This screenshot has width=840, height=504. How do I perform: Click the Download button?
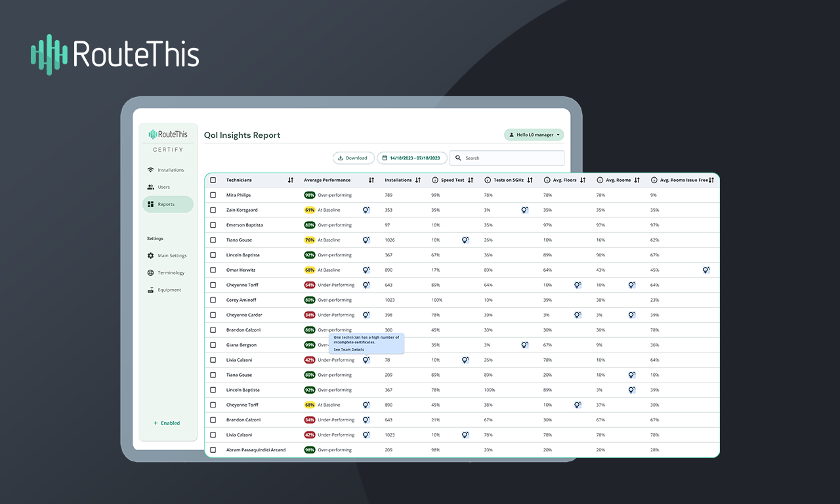click(x=354, y=158)
